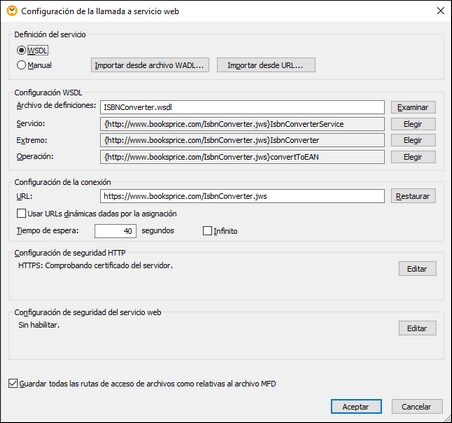
Task: Click Importar desde URL button
Action: click(266, 65)
